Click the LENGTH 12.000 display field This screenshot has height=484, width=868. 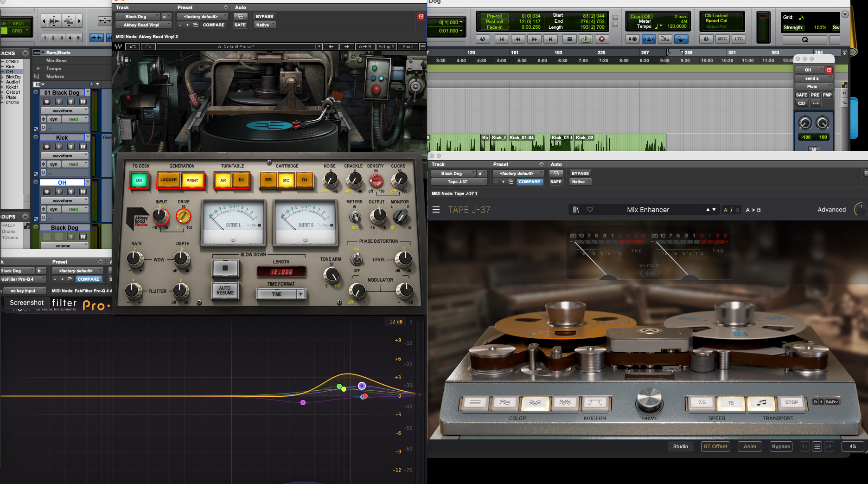281,272
